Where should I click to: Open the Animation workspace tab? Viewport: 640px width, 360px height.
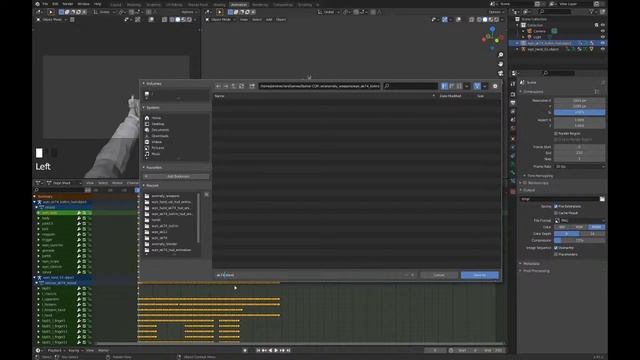pos(239,4)
